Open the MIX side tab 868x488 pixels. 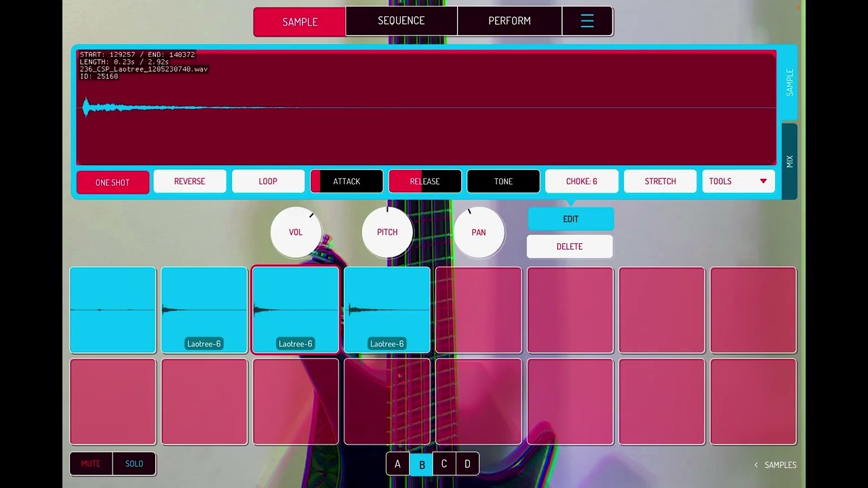tap(789, 161)
